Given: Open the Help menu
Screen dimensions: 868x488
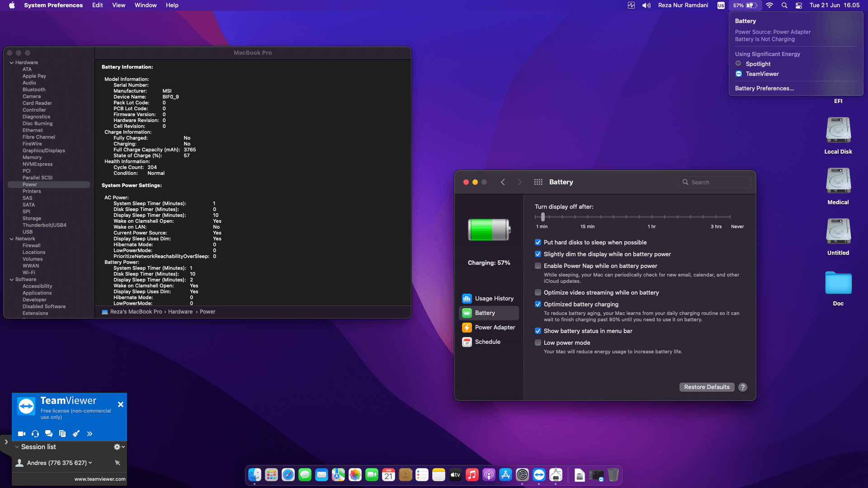Looking at the screenshot, I should pos(172,5).
